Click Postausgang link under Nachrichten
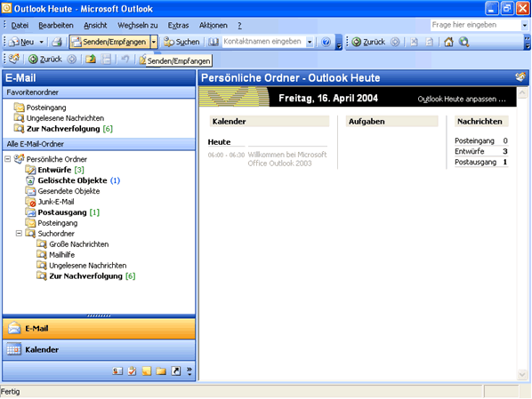 (x=475, y=162)
